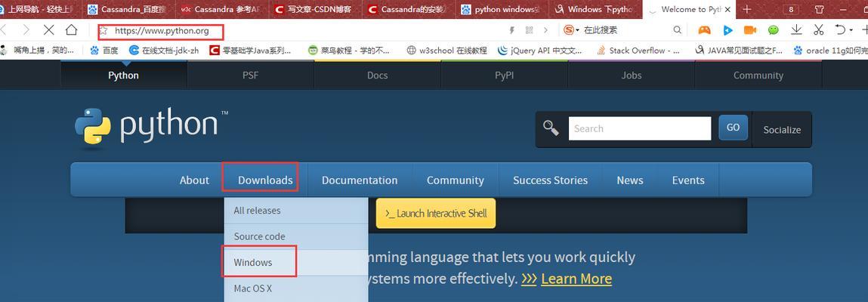
Task: Click the undo closed tab icon
Action: 840,30
